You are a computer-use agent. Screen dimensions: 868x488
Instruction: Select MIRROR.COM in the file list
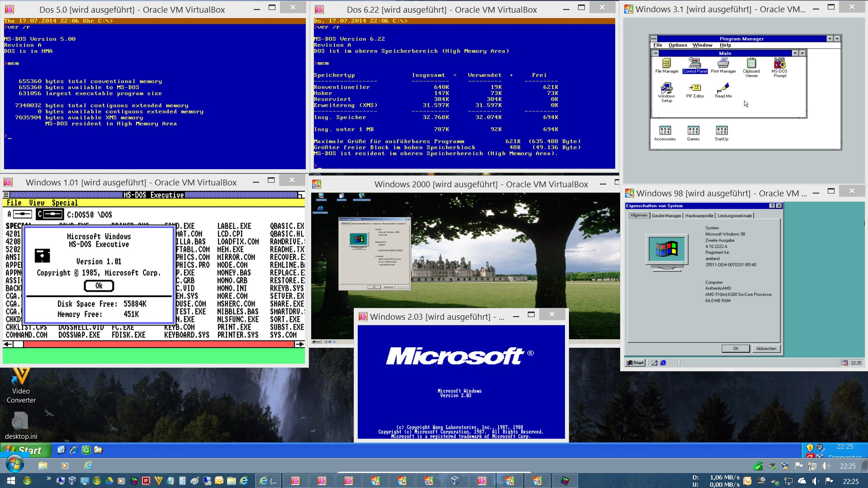pyautogui.click(x=236, y=257)
